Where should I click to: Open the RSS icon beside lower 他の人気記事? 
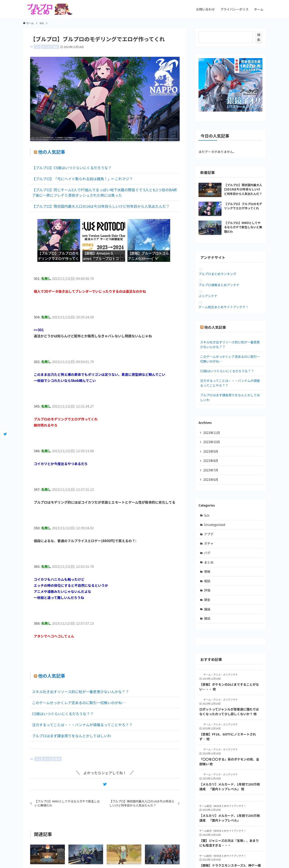35,676
